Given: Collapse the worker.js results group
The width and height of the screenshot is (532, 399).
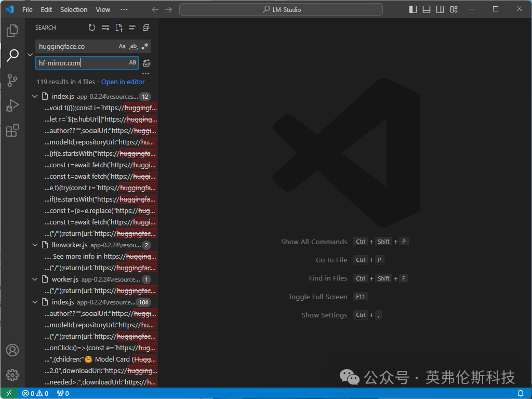Looking at the screenshot, I should [x=35, y=279].
